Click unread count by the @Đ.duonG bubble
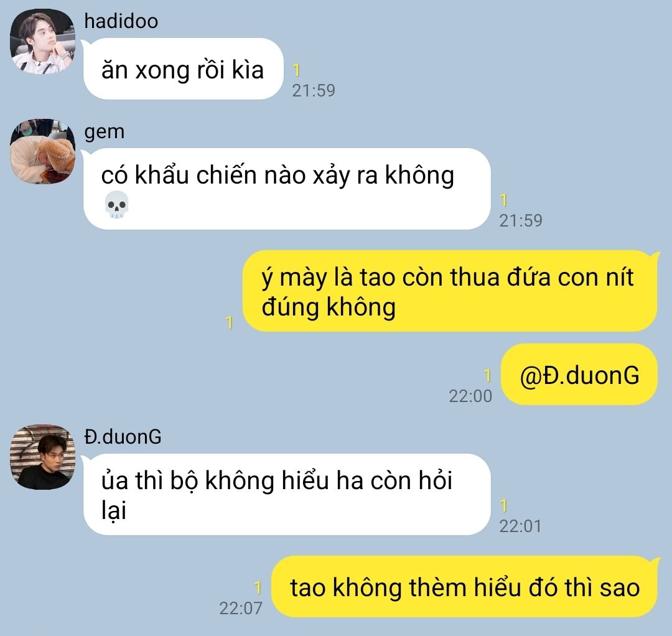Screen dimensions: 672x636 (487, 375)
